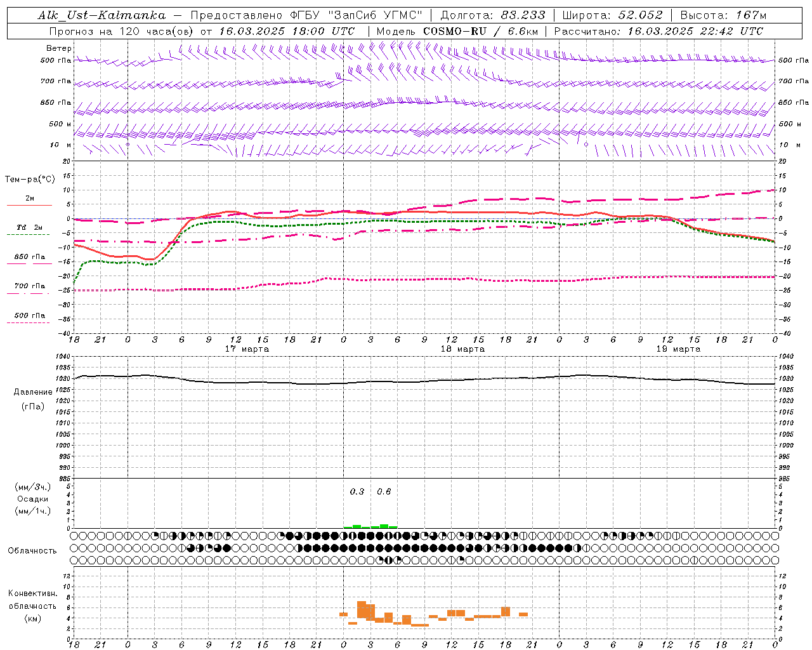Click the 'Облачность' cloud cover label
The height and width of the screenshot is (650, 812).
32,551
